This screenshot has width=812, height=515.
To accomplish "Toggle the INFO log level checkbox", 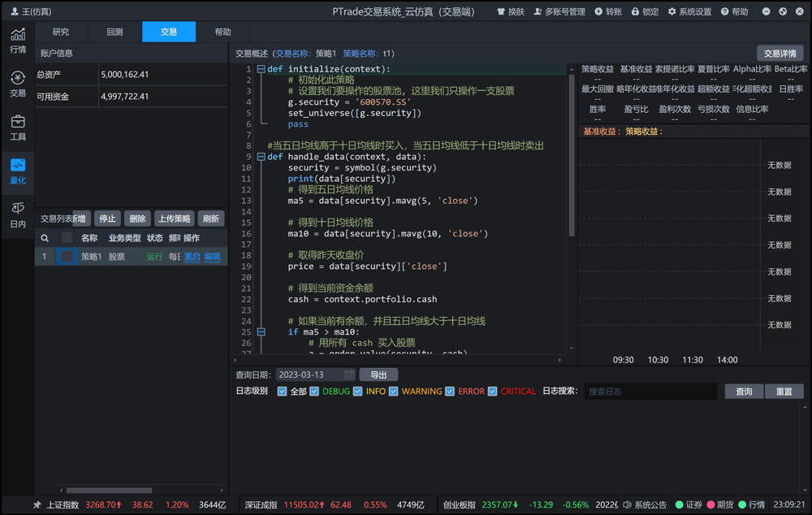I will tap(358, 392).
